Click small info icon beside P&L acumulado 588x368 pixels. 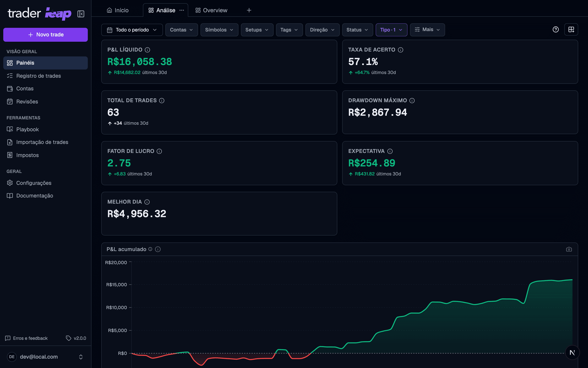150,249
